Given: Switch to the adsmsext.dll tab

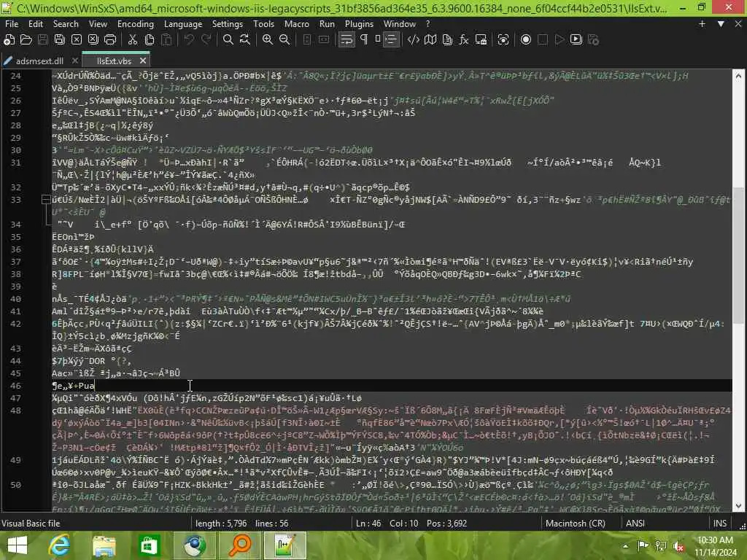Looking at the screenshot, I should pos(40,61).
